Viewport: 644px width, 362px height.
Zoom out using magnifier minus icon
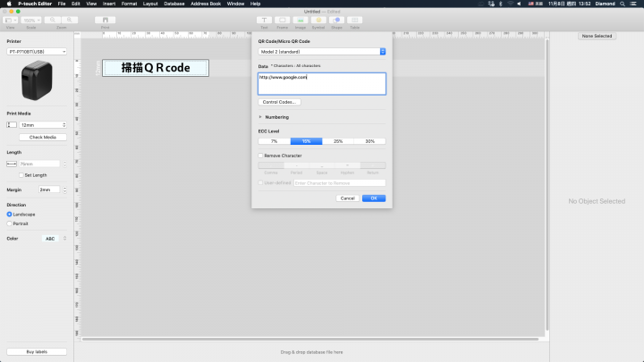point(53,20)
